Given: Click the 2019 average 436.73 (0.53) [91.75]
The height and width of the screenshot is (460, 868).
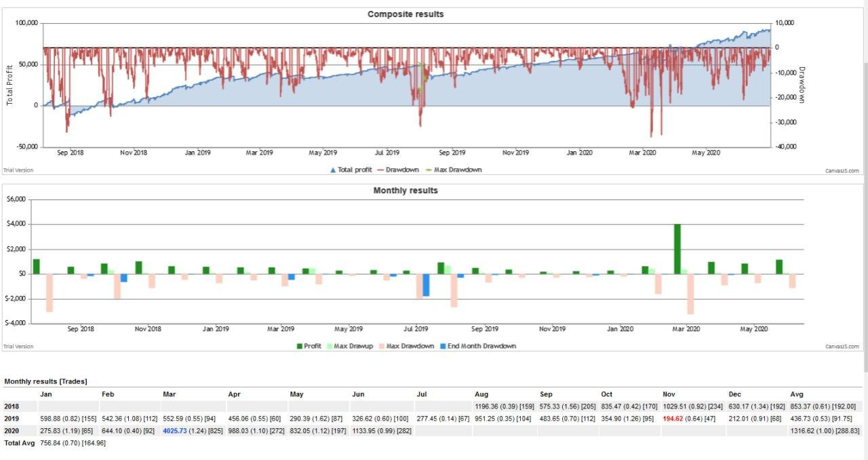Looking at the screenshot, I should 823,419.
